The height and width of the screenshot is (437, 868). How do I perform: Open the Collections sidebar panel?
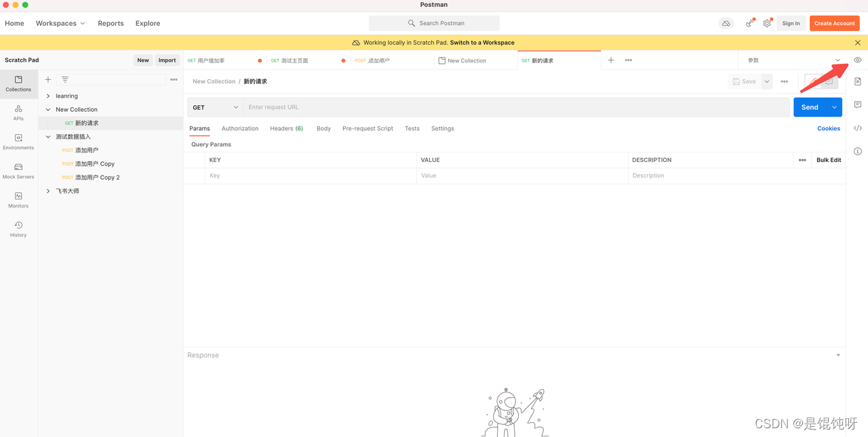pyautogui.click(x=18, y=83)
